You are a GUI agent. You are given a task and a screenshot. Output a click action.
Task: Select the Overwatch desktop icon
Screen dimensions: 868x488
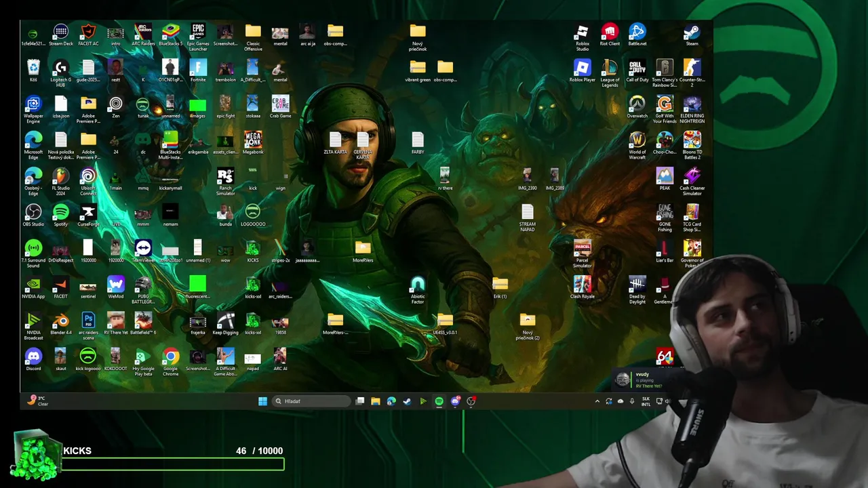click(x=637, y=107)
